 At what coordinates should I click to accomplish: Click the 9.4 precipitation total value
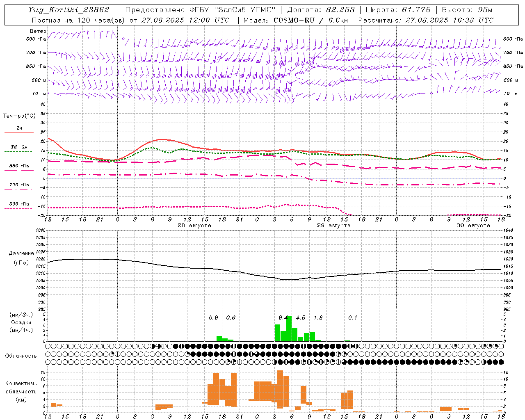(283, 318)
